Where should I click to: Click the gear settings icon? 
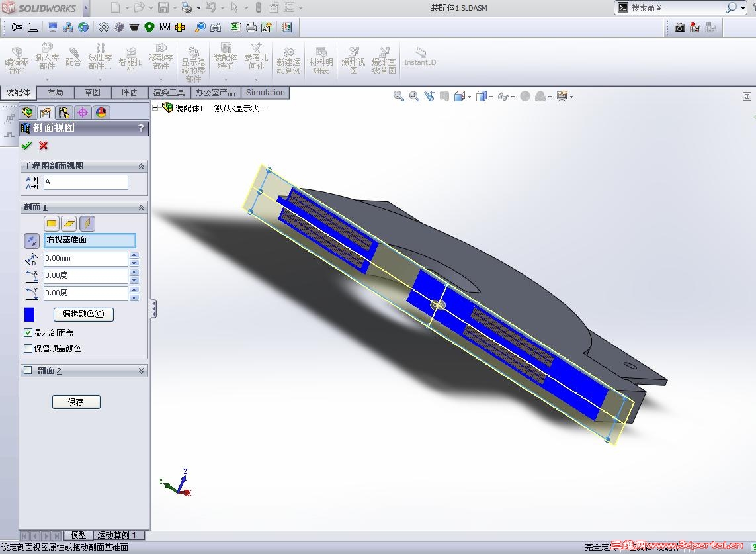point(104,28)
